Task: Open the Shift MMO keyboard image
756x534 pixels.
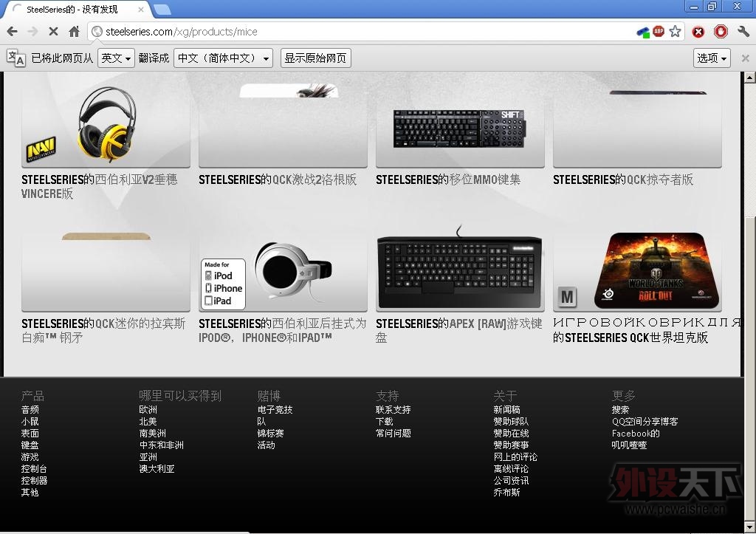Action: (x=459, y=129)
